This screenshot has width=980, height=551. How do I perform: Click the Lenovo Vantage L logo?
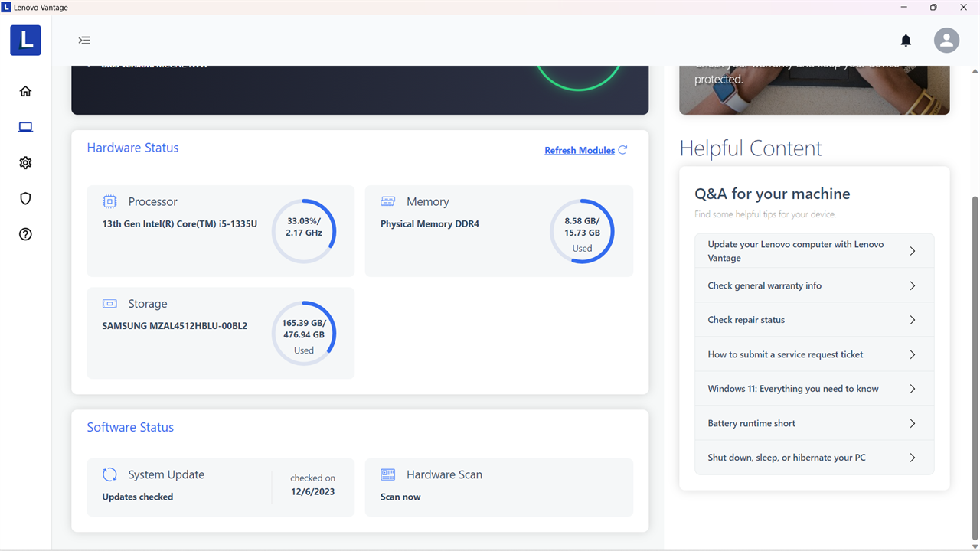(25, 40)
